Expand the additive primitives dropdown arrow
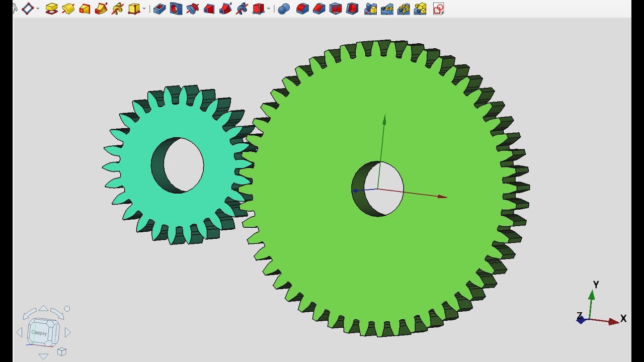The width and height of the screenshot is (644, 362). (144, 9)
